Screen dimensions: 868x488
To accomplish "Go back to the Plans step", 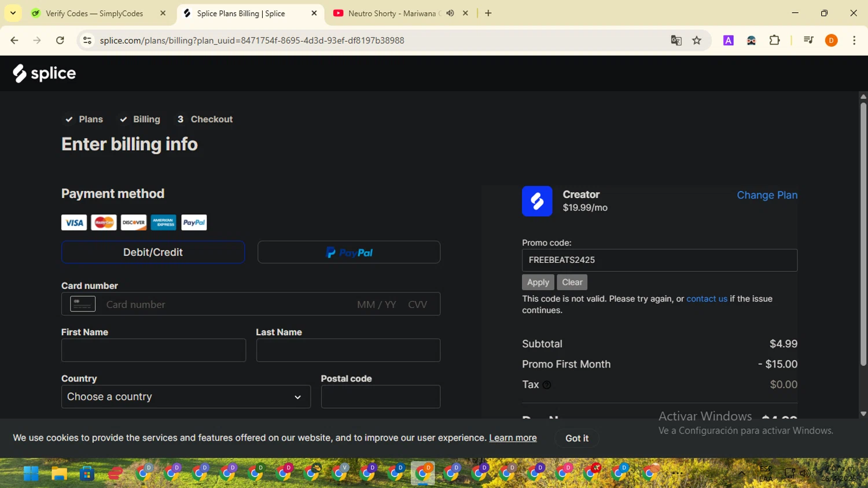I will tap(84, 119).
